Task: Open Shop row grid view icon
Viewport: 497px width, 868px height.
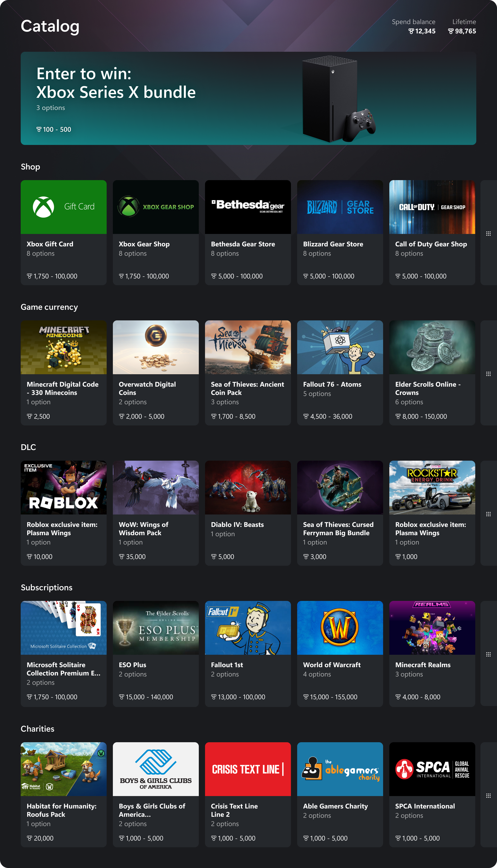Action: coord(488,234)
